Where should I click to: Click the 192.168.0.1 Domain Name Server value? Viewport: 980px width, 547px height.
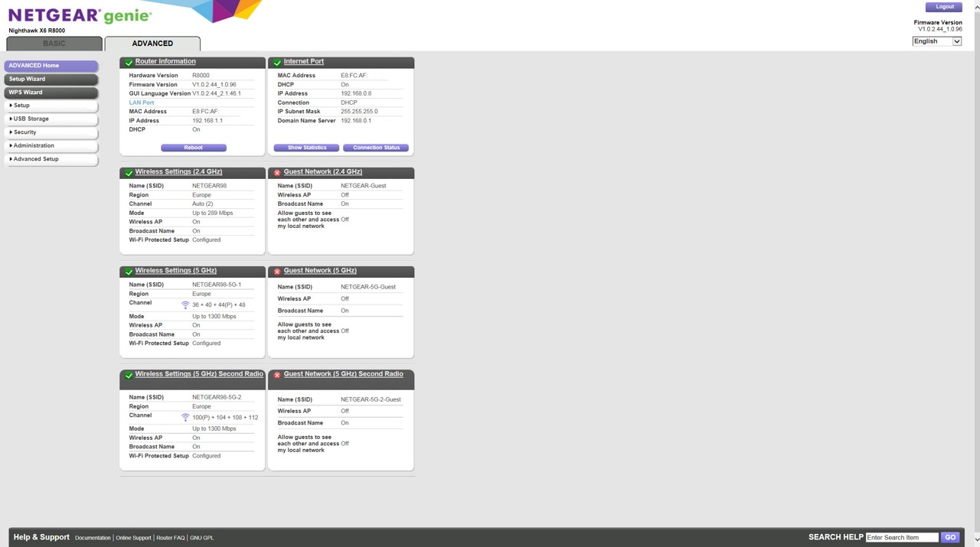point(356,120)
